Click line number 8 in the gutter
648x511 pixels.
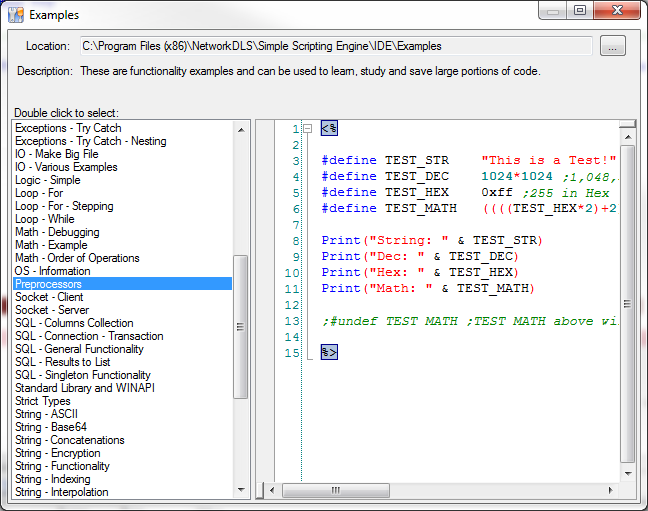tap(296, 240)
